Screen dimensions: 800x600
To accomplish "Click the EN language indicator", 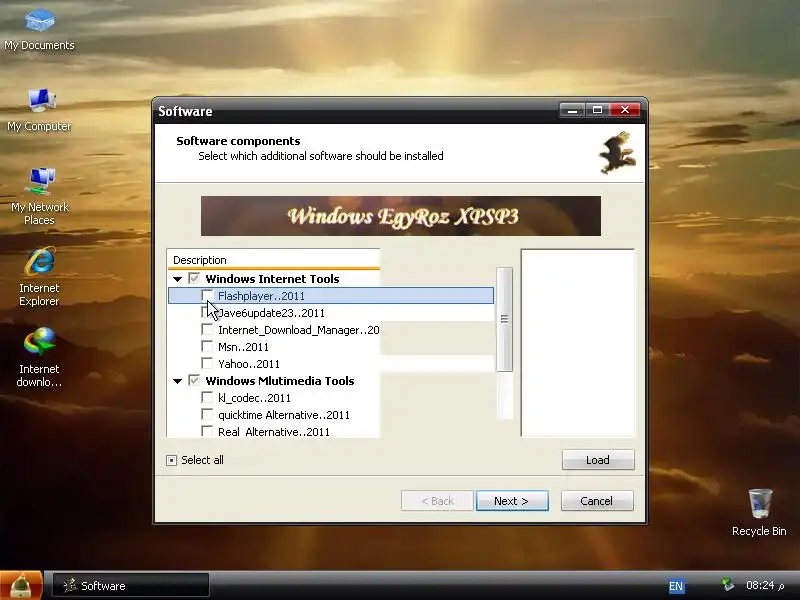I will point(676,586).
